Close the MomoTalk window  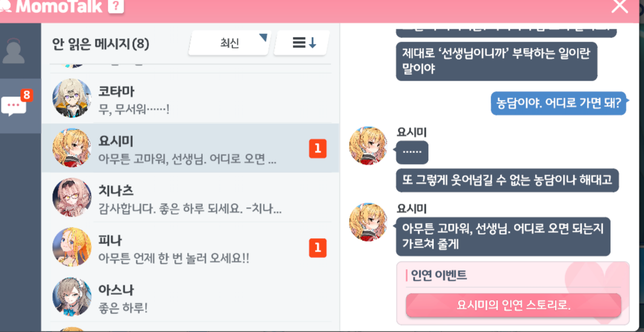tap(619, 6)
